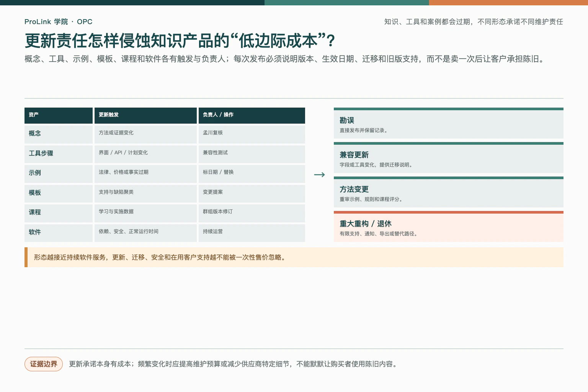The image size is (588, 392).
Task: Click the 证据边界 pill badge
Action: (44, 364)
